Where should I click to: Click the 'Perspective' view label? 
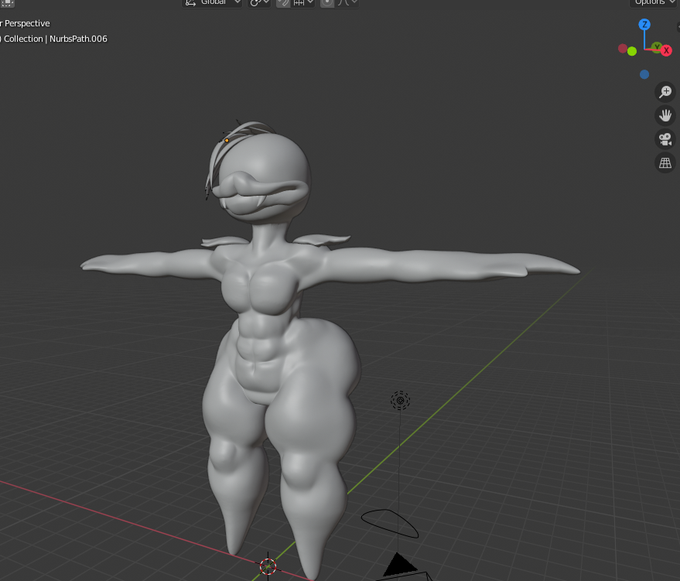pos(27,23)
